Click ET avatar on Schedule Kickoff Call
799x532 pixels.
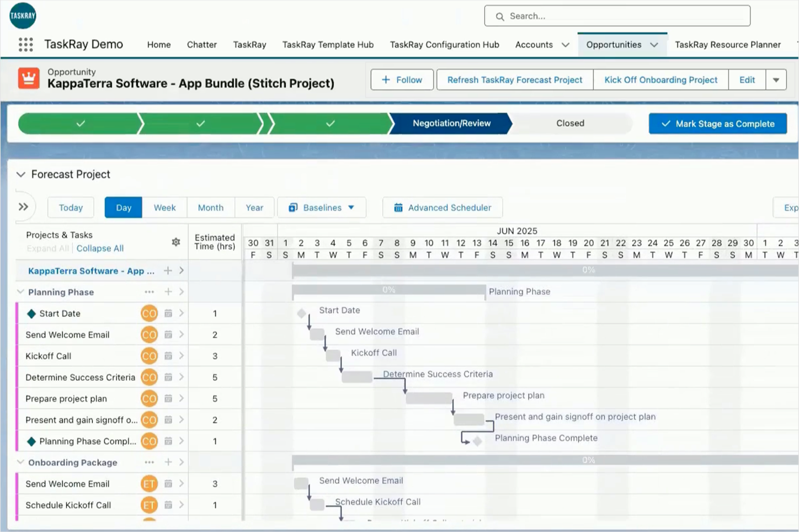coord(149,505)
